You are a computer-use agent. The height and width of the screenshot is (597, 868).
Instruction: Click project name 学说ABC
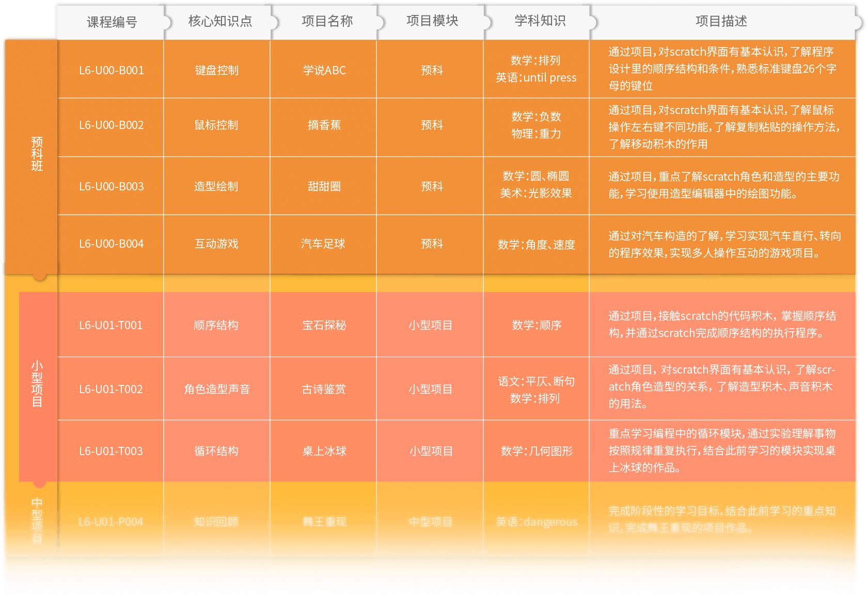coord(324,70)
